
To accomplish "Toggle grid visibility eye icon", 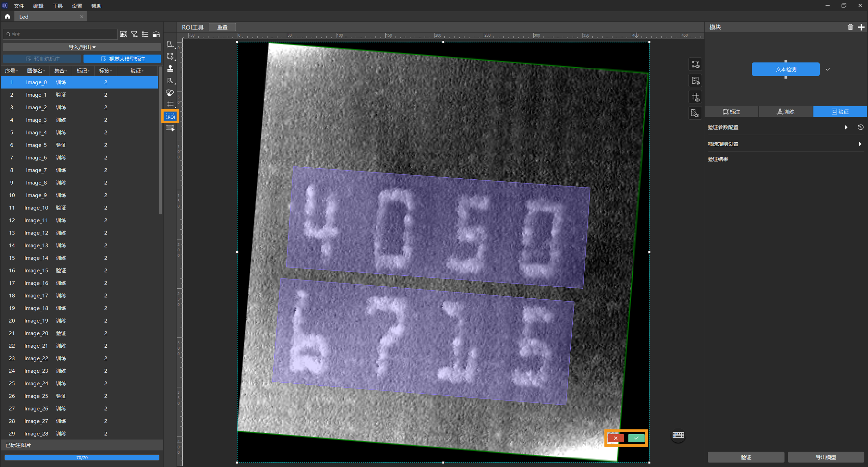I will 696,97.
